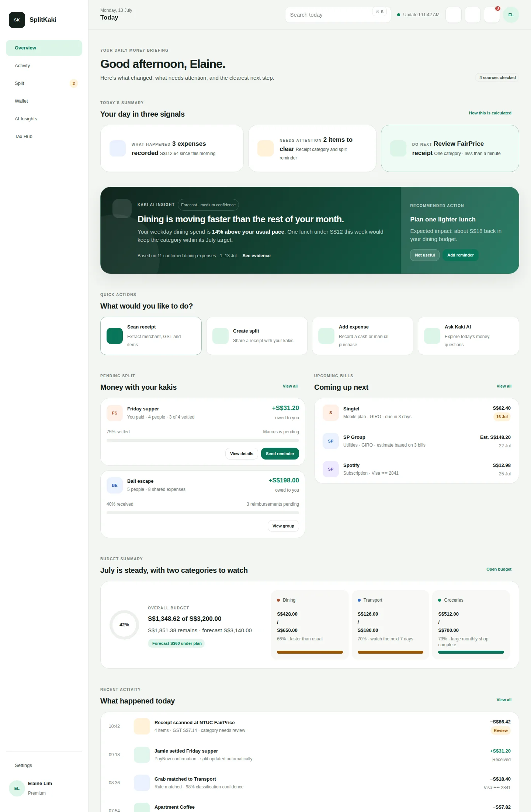Open Tax Hub in sidebar
This screenshot has height=812, width=531.
(x=44, y=137)
